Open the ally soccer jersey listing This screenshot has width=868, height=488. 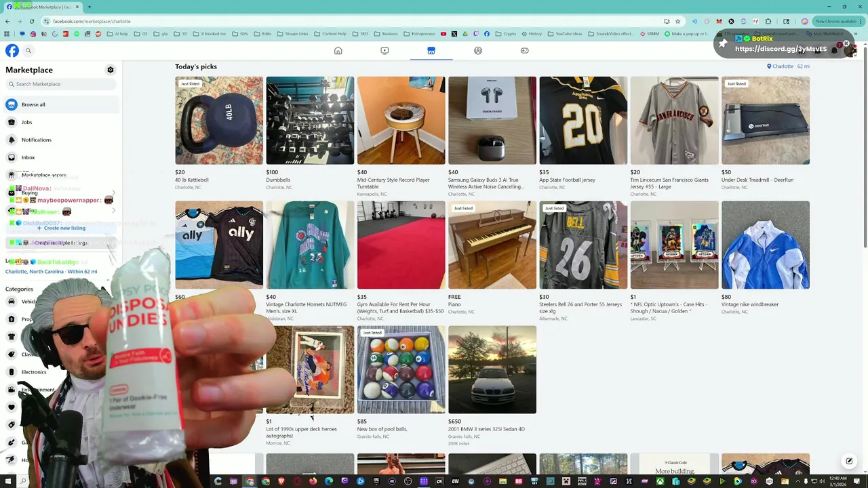coord(219,245)
